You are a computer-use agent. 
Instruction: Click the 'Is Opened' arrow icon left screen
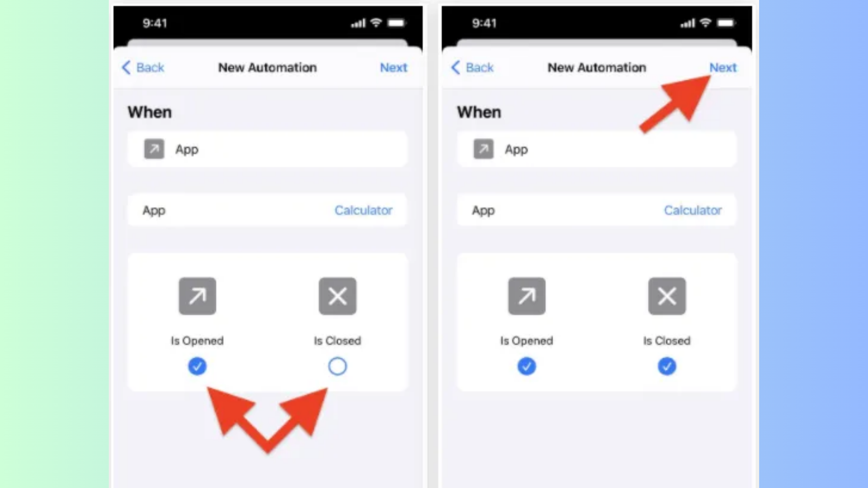[197, 296]
